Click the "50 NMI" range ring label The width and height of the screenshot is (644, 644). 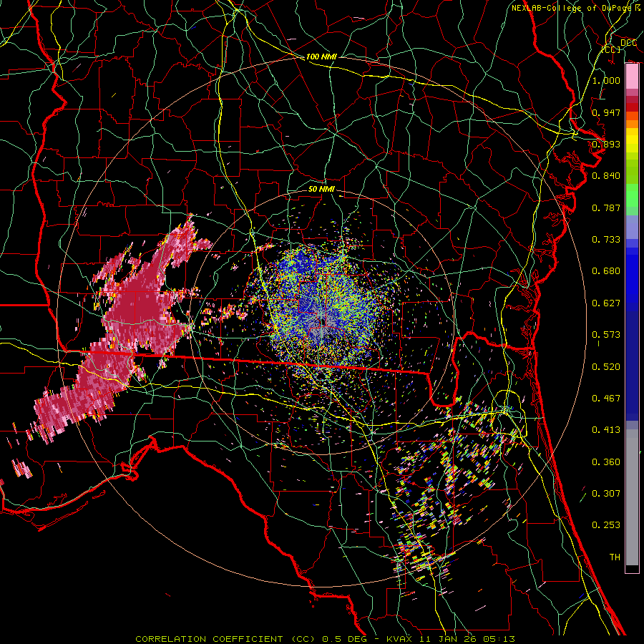point(321,189)
